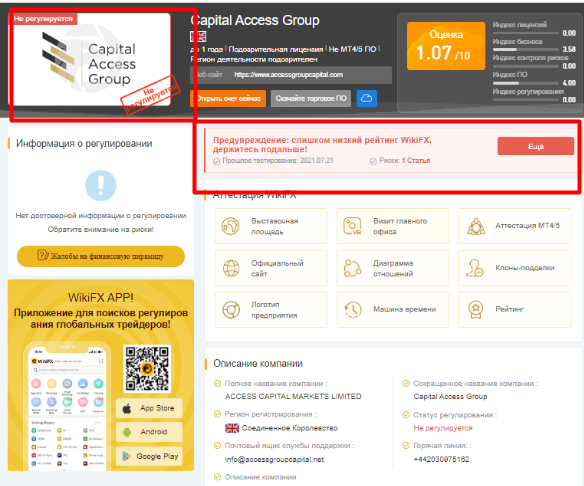The image size is (584, 486).
Task: Click the Индекс ПО 4.00 bar
Action: coord(526,83)
